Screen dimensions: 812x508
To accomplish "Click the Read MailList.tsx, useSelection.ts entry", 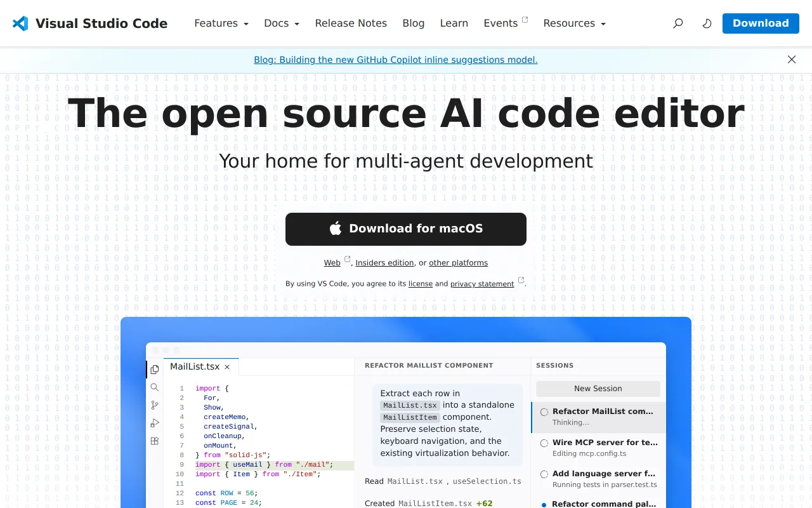I will 443,481.
